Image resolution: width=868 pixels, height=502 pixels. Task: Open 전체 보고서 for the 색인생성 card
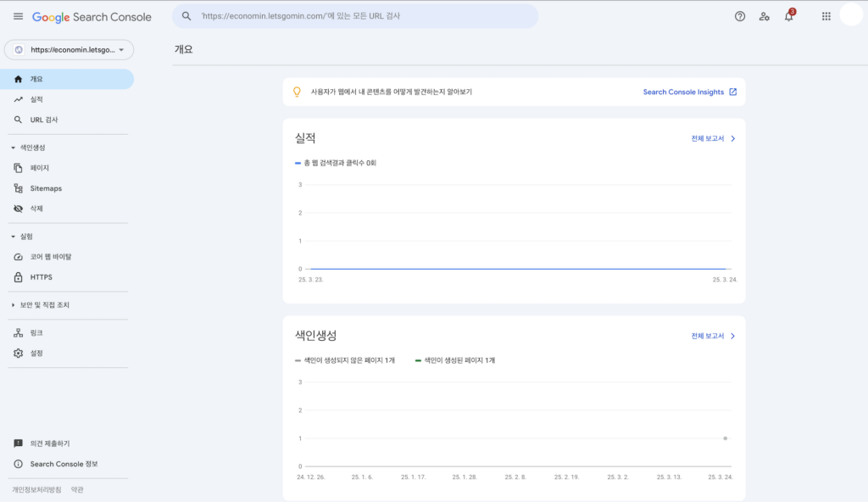(x=708, y=336)
